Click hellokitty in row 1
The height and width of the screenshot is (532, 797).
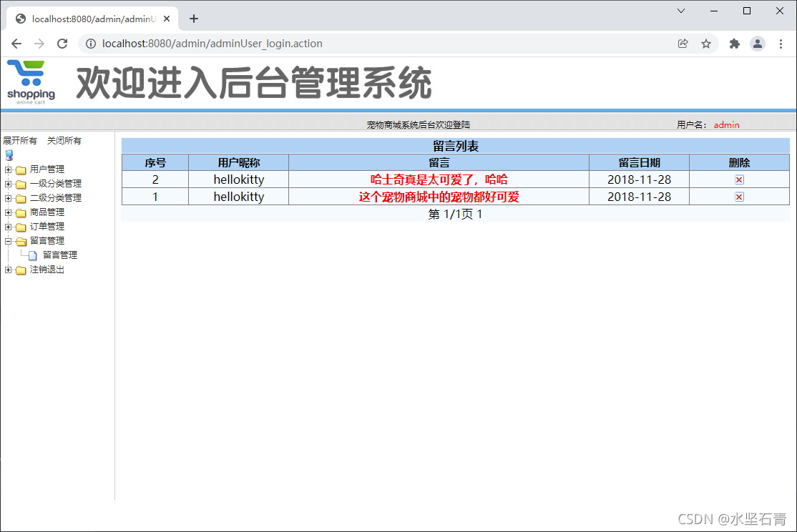tap(239, 197)
